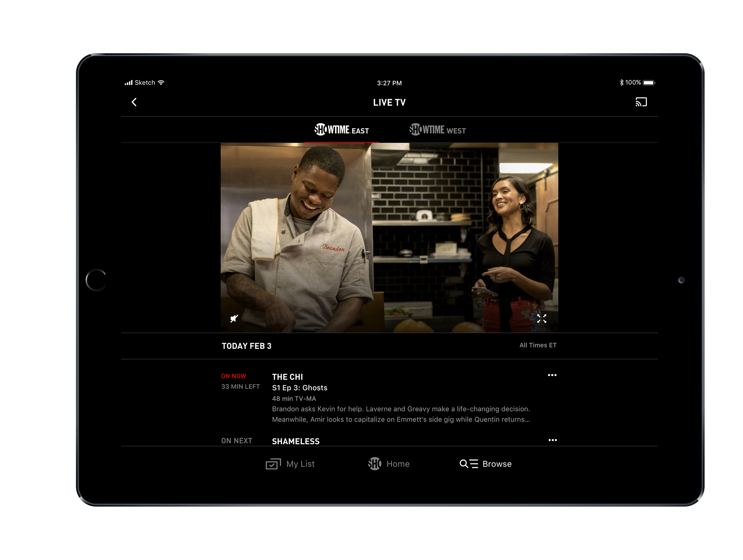The width and height of the screenshot is (743, 560).
Task: Tap the cellular signal bars icon
Action: tap(128, 83)
